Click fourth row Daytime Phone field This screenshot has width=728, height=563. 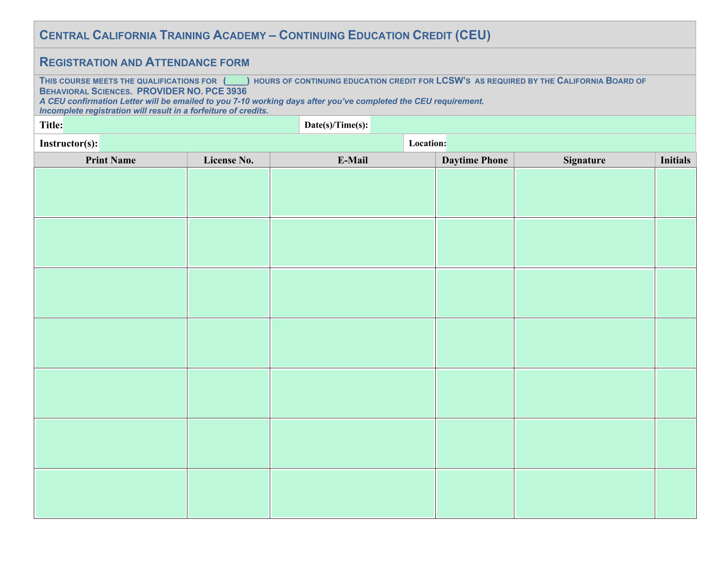(x=475, y=343)
